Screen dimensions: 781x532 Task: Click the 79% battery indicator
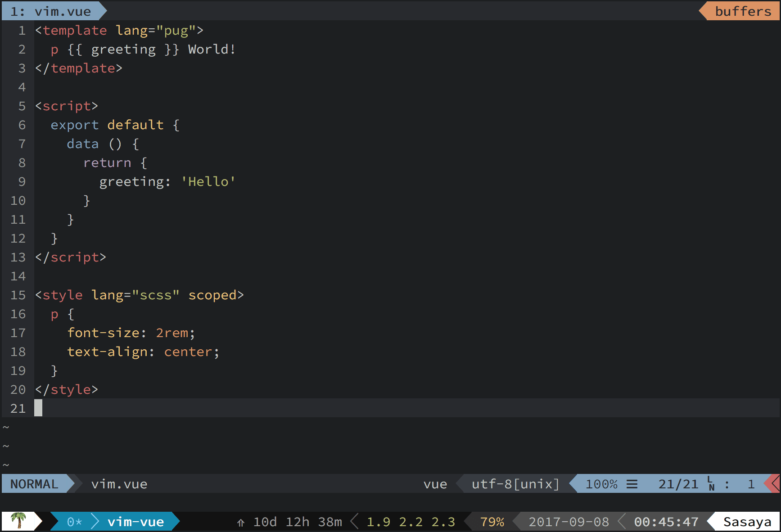[x=492, y=522]
